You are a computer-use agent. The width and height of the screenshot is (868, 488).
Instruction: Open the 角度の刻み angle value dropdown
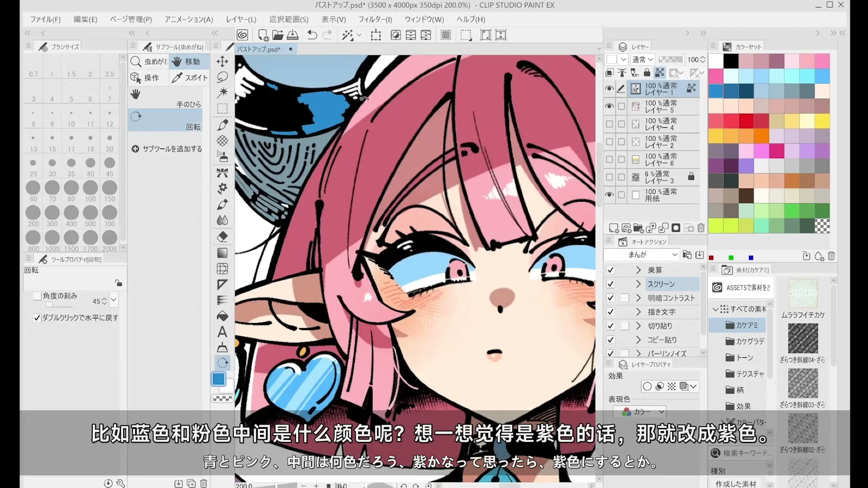pos(113,300)
